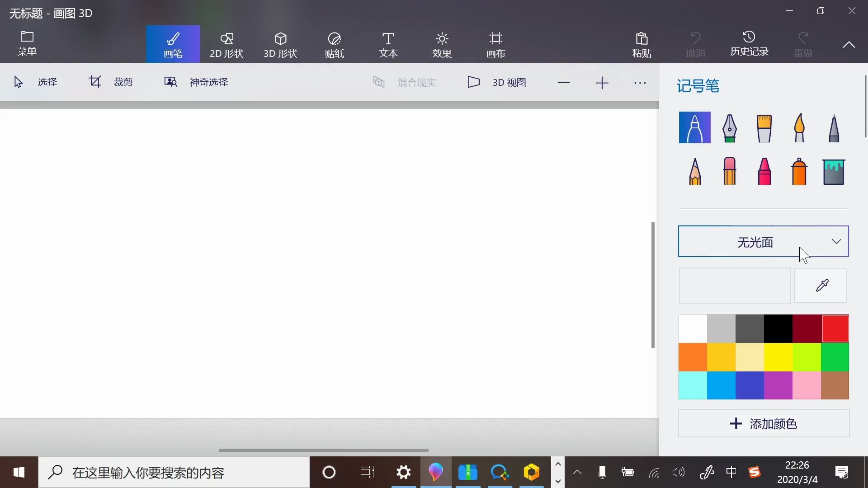Select the watercolor brush tool
Viewport: 868px width, 488px height.
click(799, 128)
